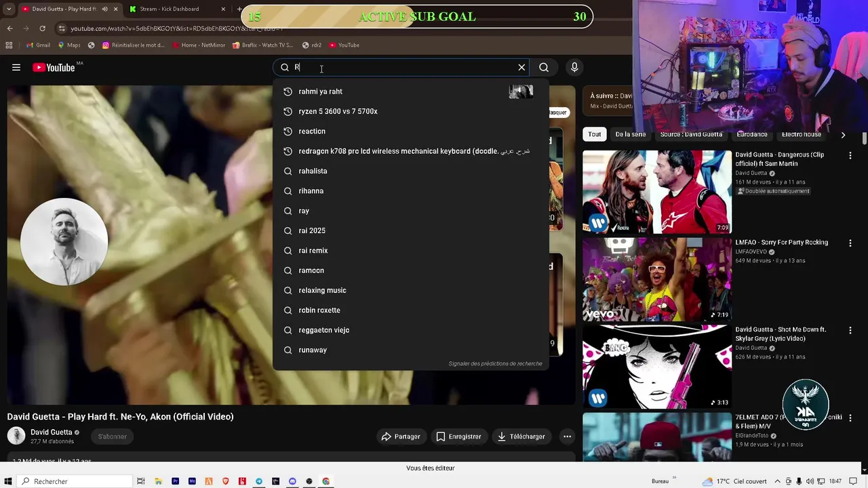Image resolution: width=868 pixels, height=488 pixels.
Task: Open the Windows Start button
Action: pos(9,481)
